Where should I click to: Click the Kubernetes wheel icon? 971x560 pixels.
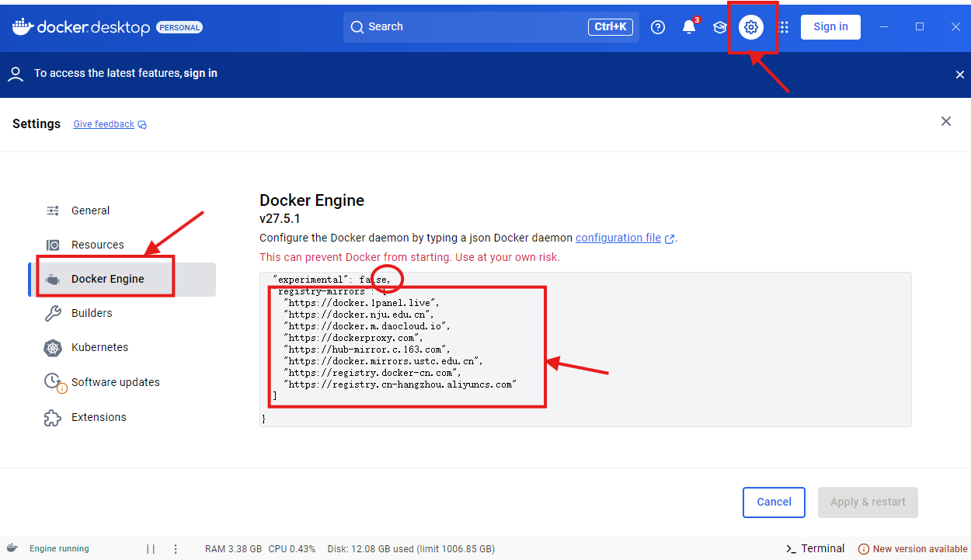click(53, 348)
